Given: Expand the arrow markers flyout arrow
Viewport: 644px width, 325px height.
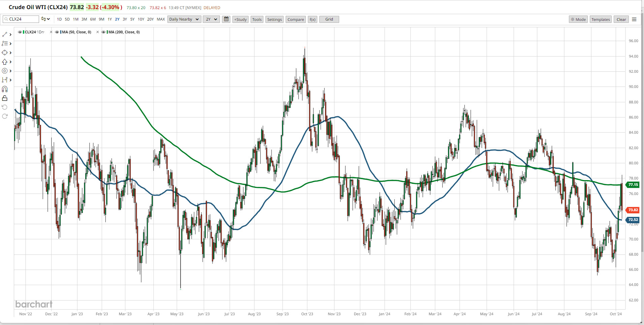Looking at the screenshot, I should pos(10,62).
